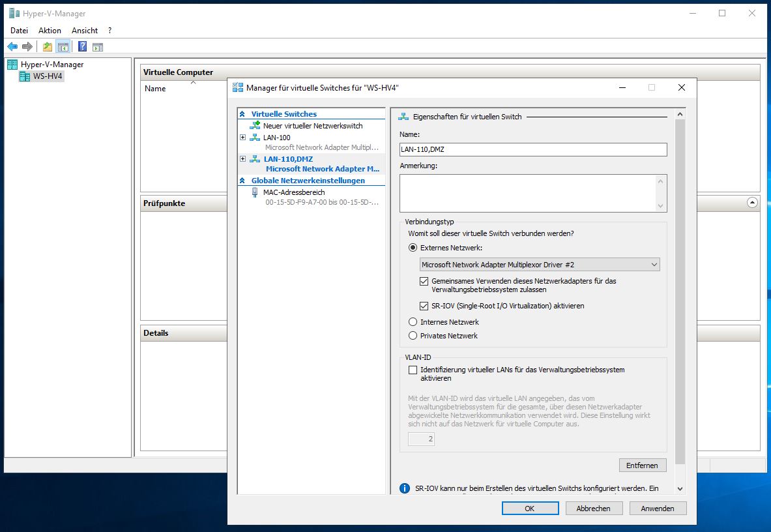Sort by the Name column header
The width and height of the screenshot is (771, 532).
point(155,89)
